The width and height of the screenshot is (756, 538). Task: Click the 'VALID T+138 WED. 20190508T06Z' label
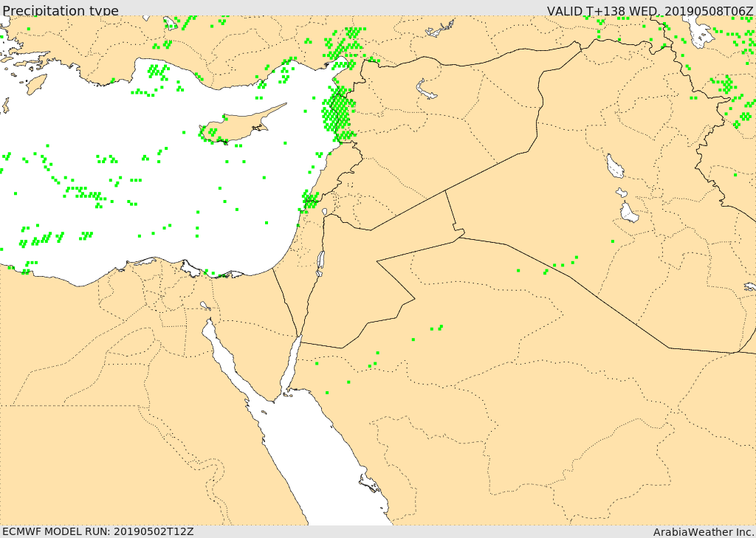650,10
